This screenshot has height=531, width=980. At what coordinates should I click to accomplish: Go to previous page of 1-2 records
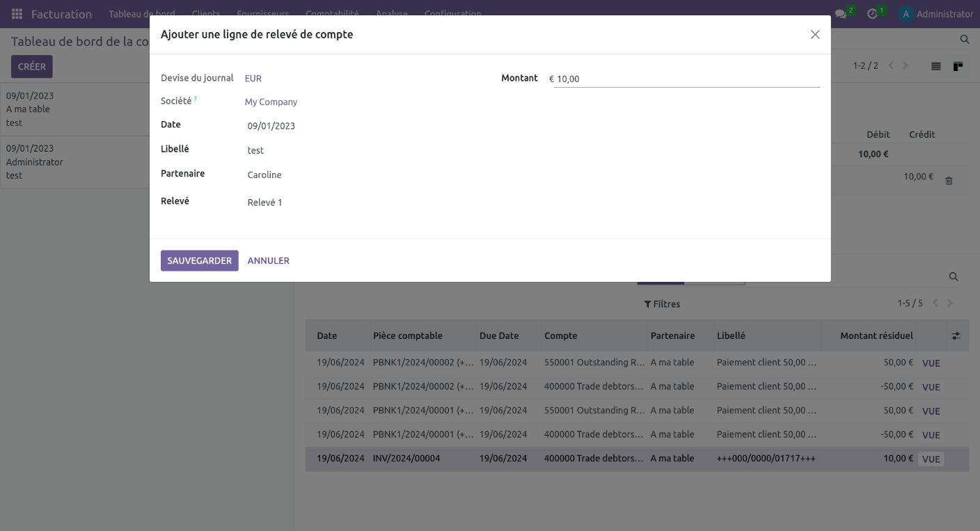891,65
